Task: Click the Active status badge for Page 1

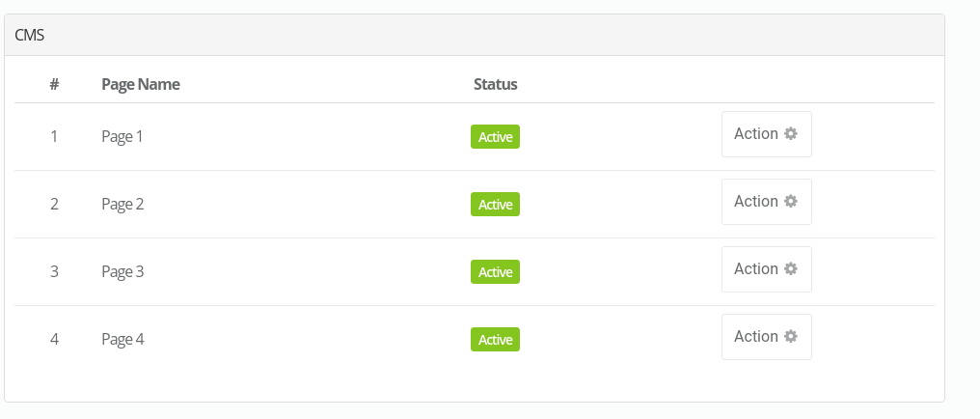Action: click(x=495, y=137)
